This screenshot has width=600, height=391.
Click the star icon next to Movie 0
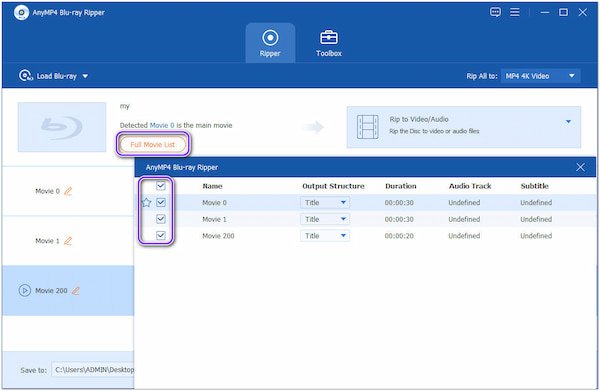pyautogui.click(x=147, y=202)
